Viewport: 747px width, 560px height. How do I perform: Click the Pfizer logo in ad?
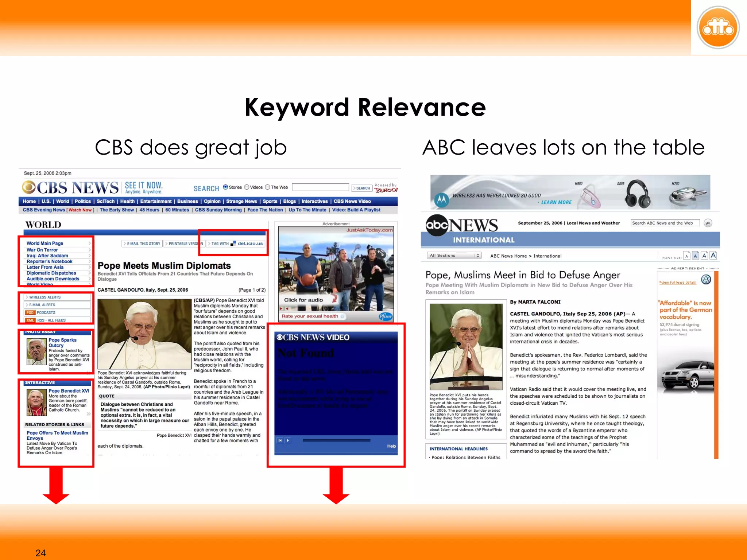coord(385,316)
